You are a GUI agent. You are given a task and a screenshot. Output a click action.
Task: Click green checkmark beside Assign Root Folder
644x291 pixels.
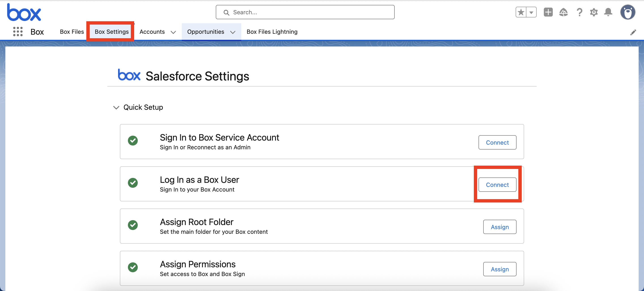(133, 225)
